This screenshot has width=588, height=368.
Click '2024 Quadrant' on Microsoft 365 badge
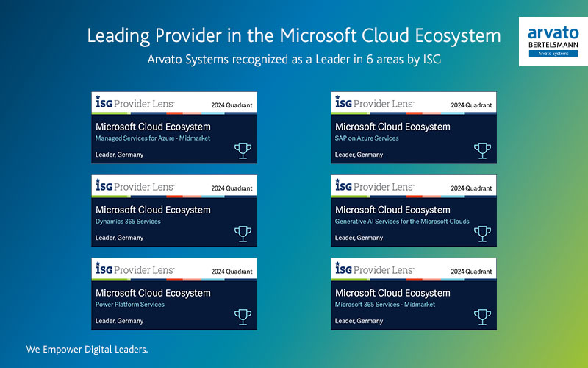click(x=471, y=272)
